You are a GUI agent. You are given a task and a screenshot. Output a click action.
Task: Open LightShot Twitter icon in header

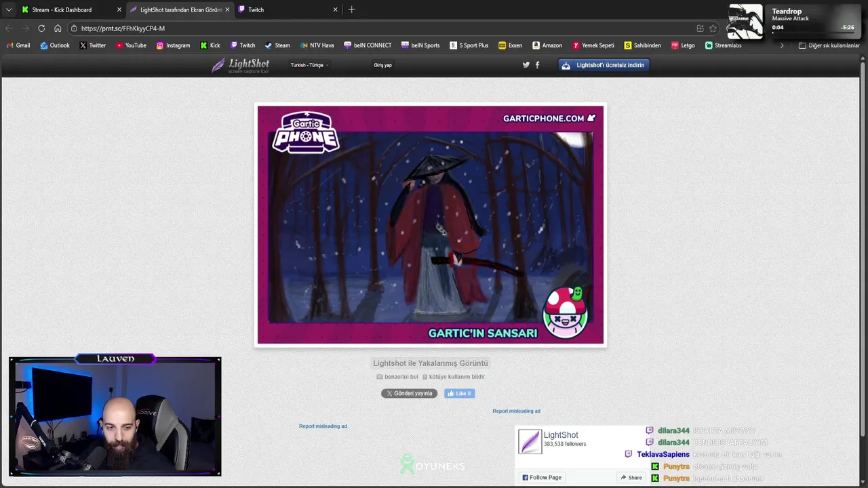526,65
